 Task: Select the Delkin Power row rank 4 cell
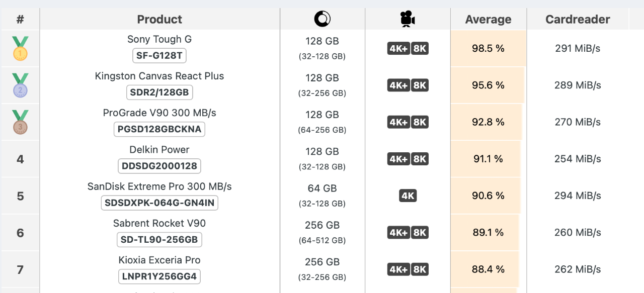coord(20,159)
